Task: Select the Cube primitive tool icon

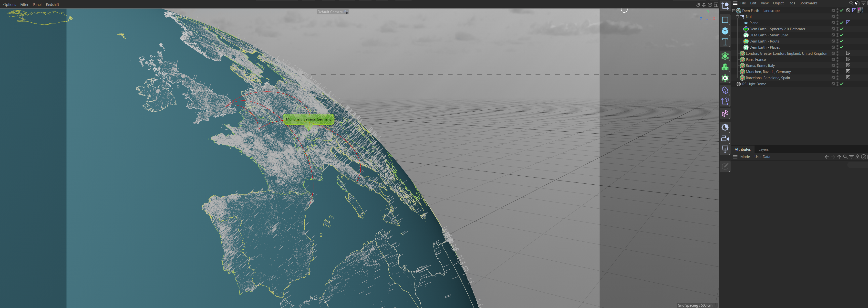Action: click(x=725, y=31)
